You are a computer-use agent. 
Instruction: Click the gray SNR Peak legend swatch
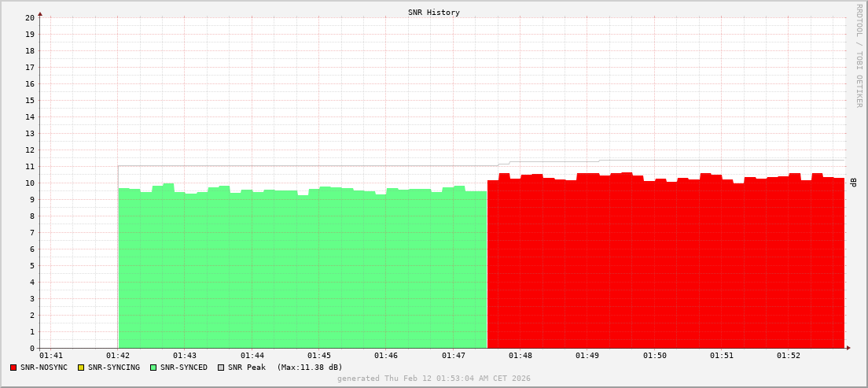tap(221, 368)
